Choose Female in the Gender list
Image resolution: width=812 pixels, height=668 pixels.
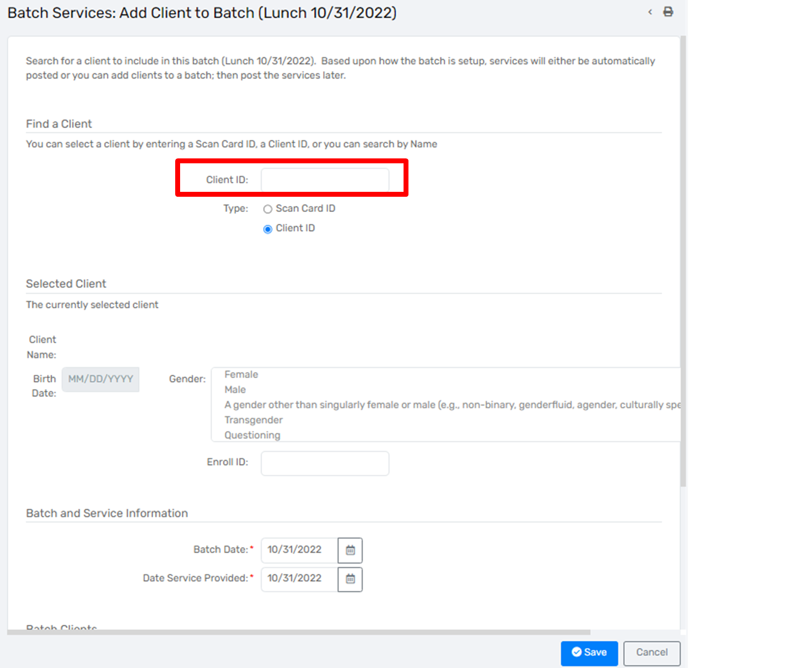[241, 374]
